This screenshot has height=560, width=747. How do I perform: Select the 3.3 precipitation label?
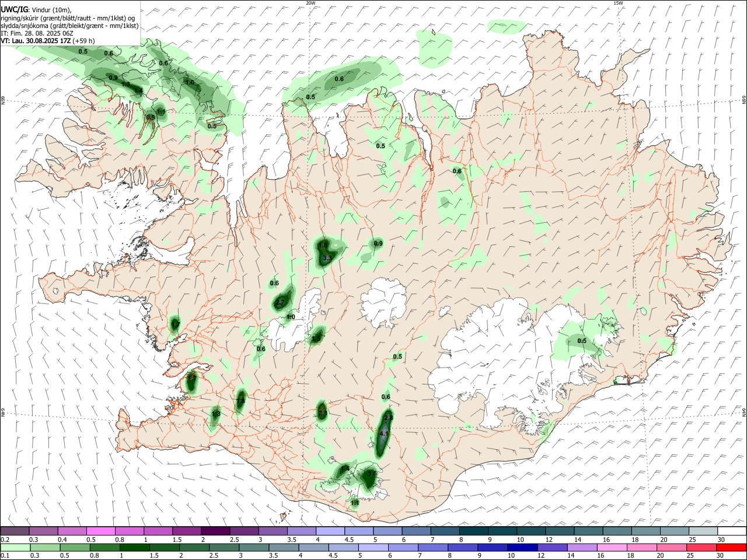327,258
